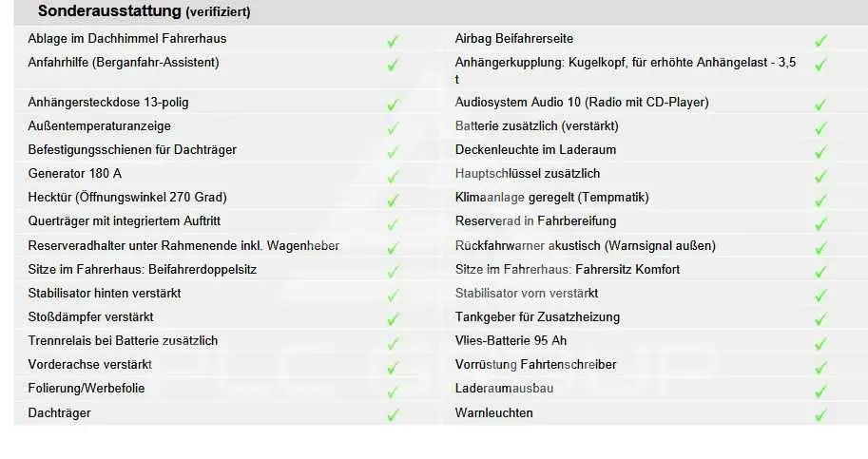Select the check icon for Dachträger

tap(393, 415)
